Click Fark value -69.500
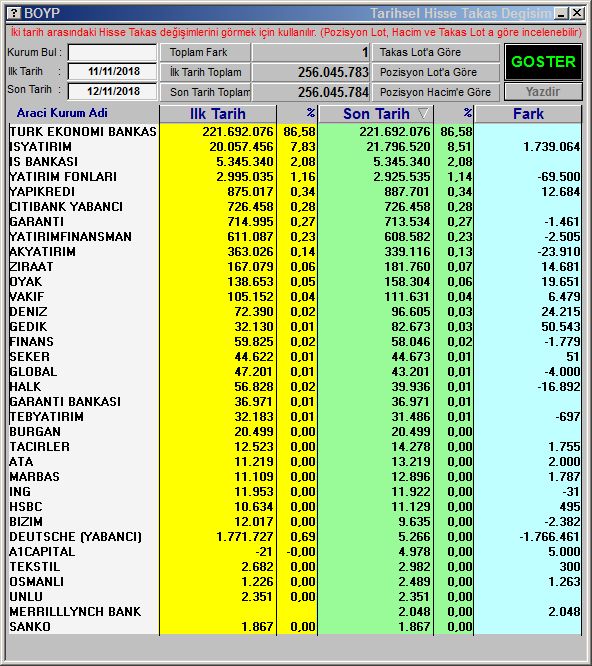This screenshot has width=592, height=666. pyautogui.click(x=558, y=177)
